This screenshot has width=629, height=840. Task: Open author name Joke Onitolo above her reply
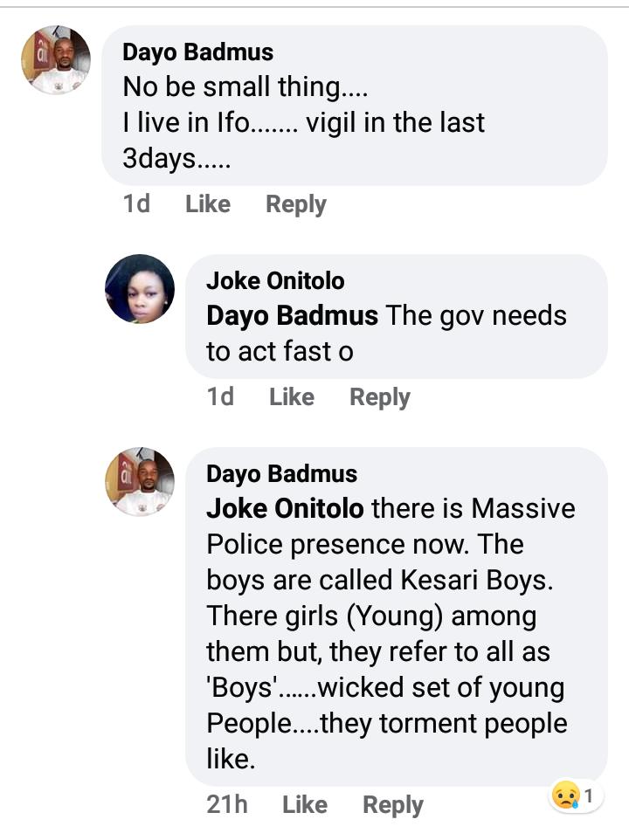coord(275,281)
